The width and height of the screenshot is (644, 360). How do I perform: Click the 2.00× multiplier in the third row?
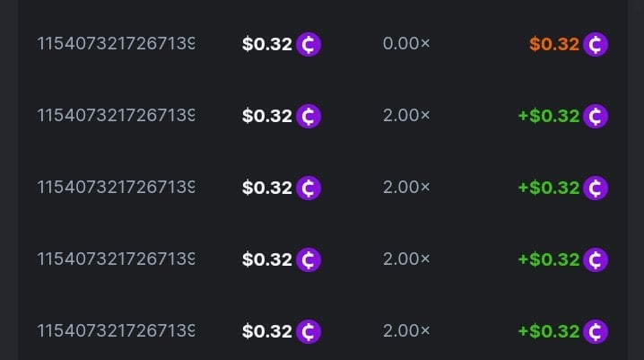pyautogui.click(x=406, y=187)
